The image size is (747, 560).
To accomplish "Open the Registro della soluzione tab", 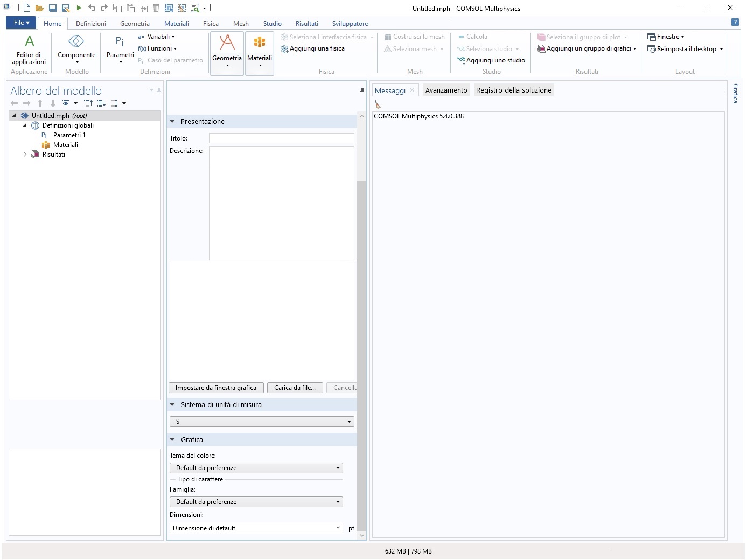I will click(513, 90).
